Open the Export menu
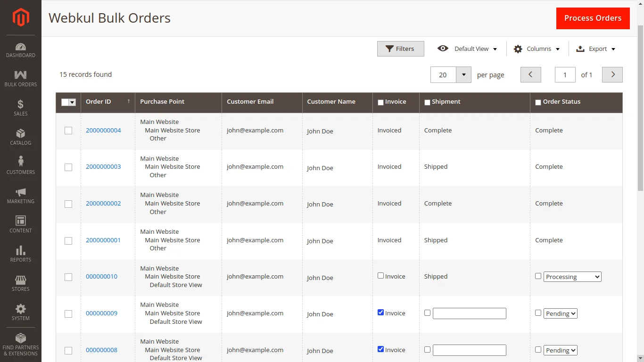 [x=595, y=49]
